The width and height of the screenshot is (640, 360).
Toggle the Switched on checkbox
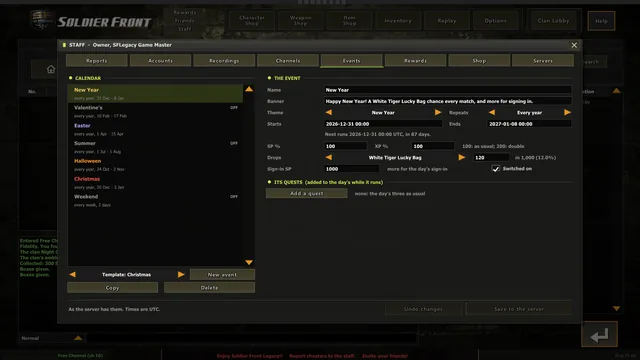(x=496, y=169)
